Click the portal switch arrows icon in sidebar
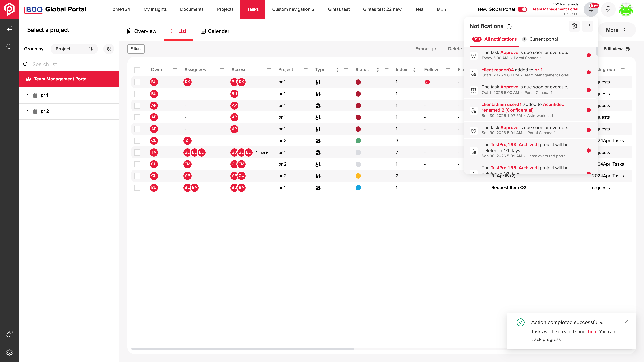This screenshot has height=362, width=644. point(9,28)
